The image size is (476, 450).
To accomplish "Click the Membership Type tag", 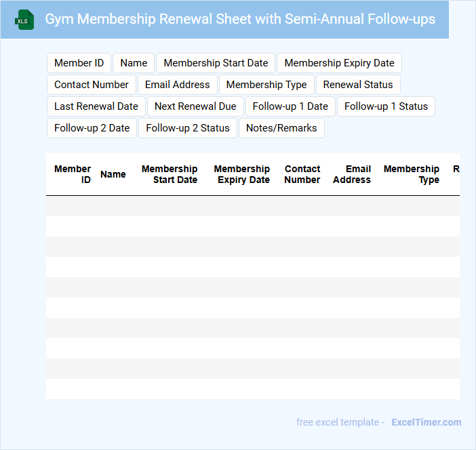I will point(266,85).
